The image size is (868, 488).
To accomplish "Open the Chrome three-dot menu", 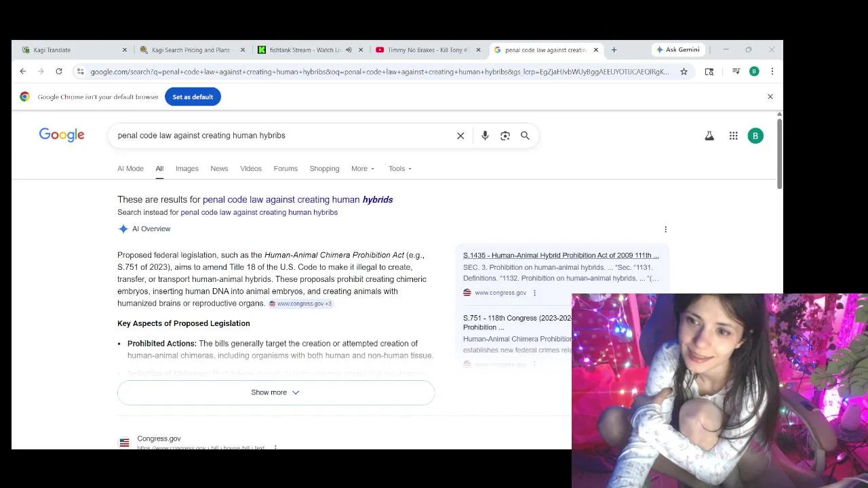I will coord(772,71).
